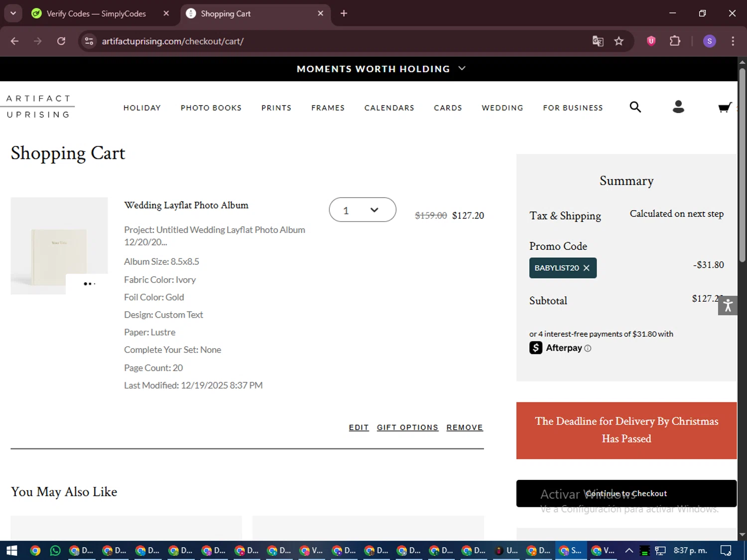Image resolution: width=747 pixels, height=560 pixels.
Task: Open a new browser tab with plus
Action: point(344,13)
